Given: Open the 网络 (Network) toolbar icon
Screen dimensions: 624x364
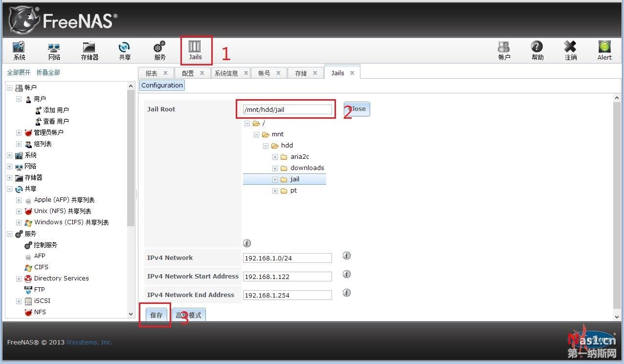Looking at the screenshot, I should [x=54, y=51].
